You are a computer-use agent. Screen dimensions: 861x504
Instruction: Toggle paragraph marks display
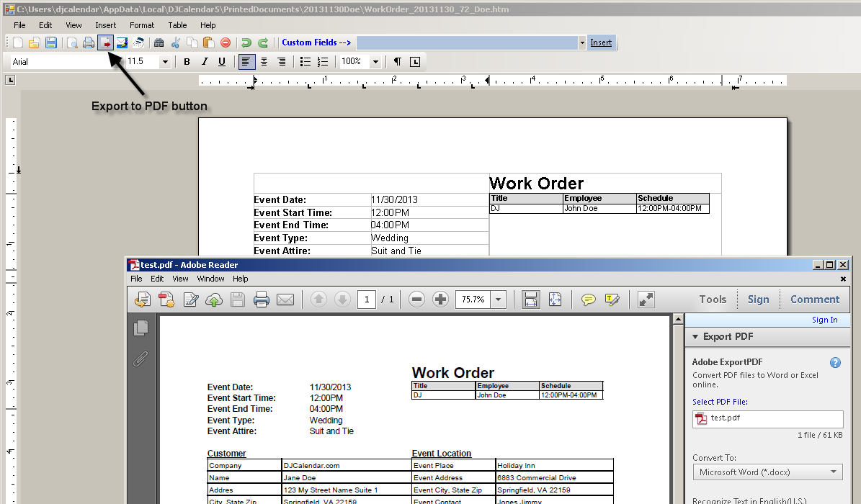398,62
